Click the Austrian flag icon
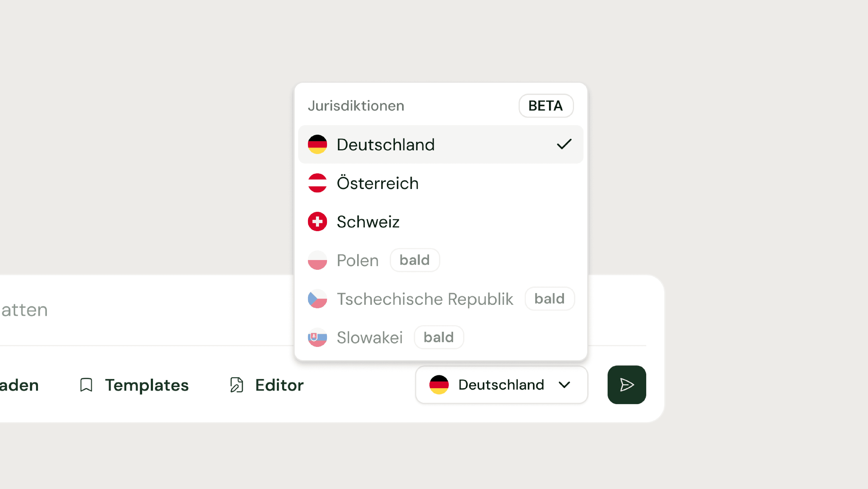868x489 pixels. [317, 183]
